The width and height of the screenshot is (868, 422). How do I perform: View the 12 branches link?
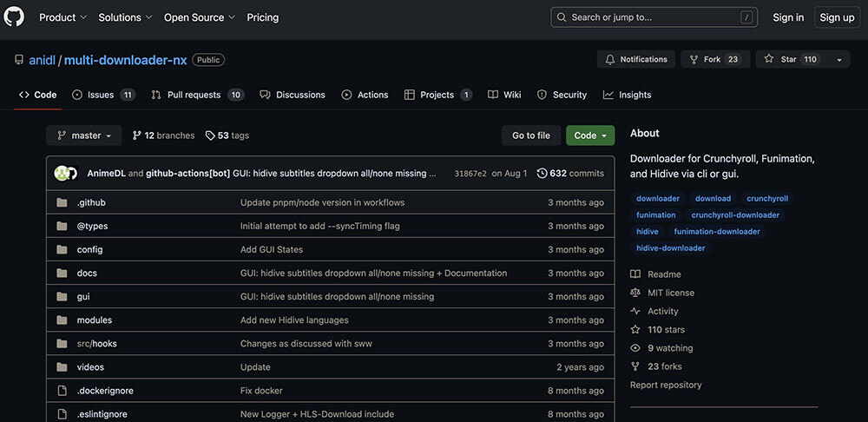click(x=163, y=135)
